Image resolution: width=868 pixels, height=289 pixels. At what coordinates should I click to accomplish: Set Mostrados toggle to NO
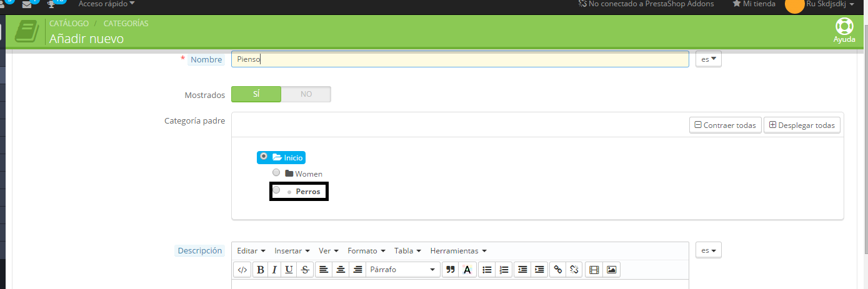click(306, 94)
